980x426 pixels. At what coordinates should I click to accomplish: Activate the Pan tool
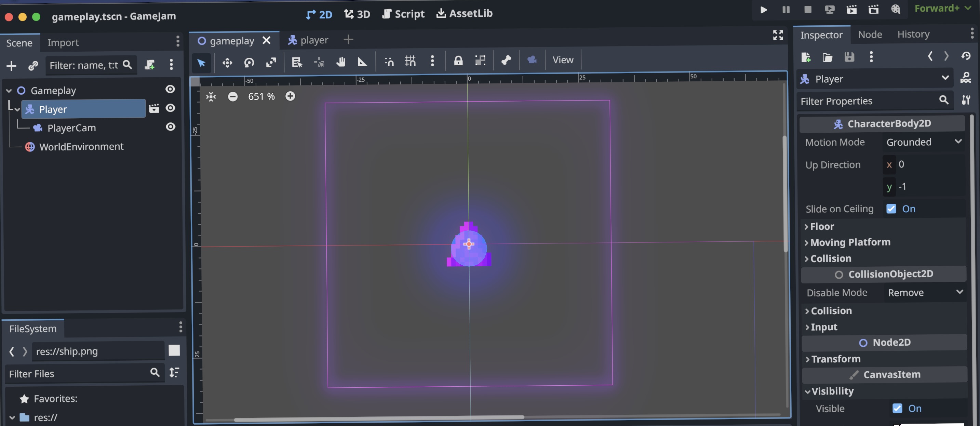(341, 62)
